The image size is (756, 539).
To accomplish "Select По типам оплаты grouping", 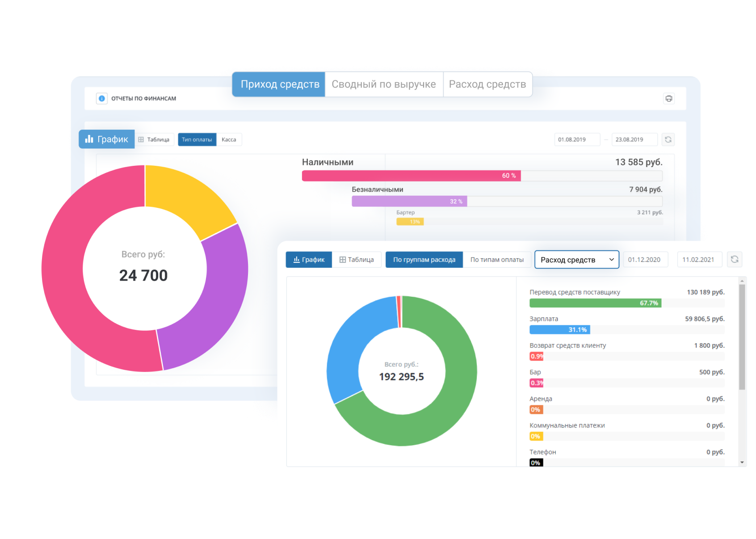I will 497,260.
